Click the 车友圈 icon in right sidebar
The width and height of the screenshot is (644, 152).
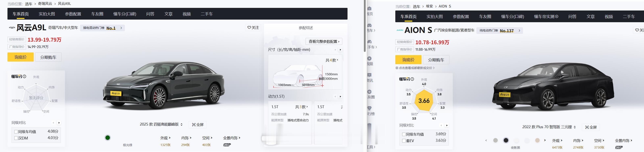(370, 92)
